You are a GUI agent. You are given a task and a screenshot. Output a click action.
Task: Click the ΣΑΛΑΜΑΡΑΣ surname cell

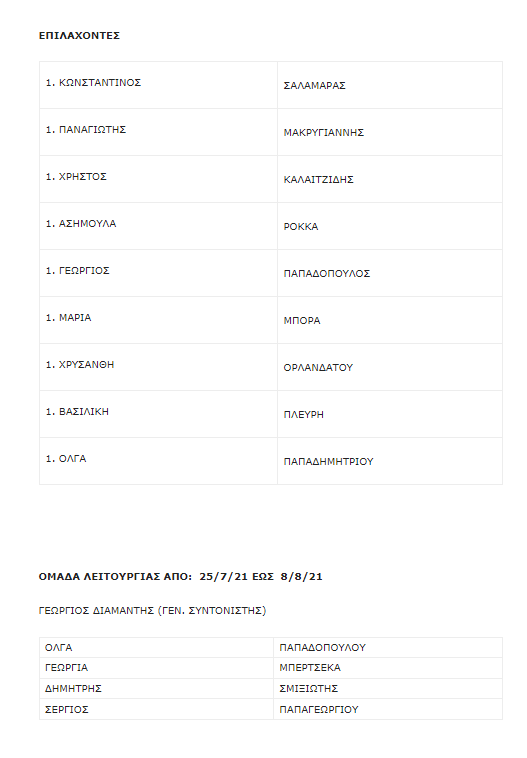(390, 85)
